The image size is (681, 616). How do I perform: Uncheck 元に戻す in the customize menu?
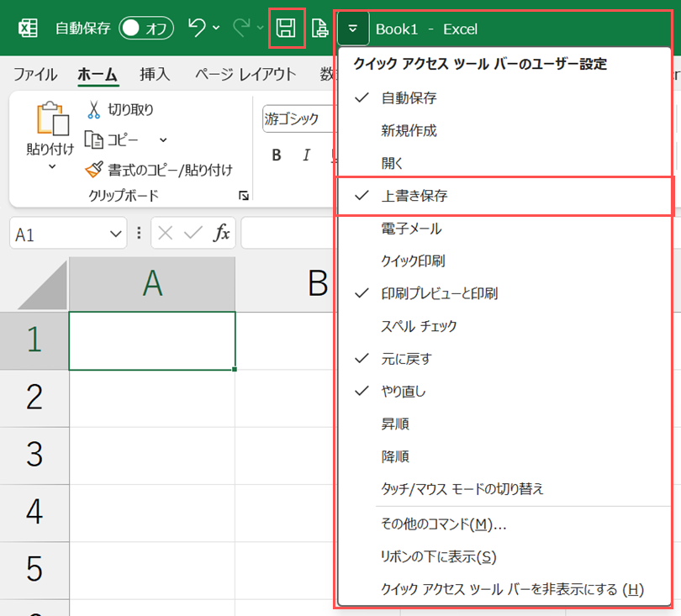pos(408,359)
